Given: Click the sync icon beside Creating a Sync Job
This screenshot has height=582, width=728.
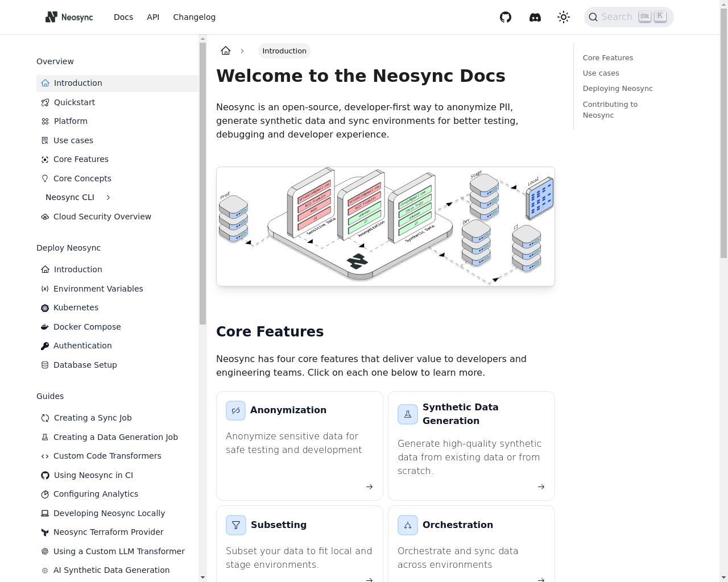Looking at the screenshot, I should (45, 418).
